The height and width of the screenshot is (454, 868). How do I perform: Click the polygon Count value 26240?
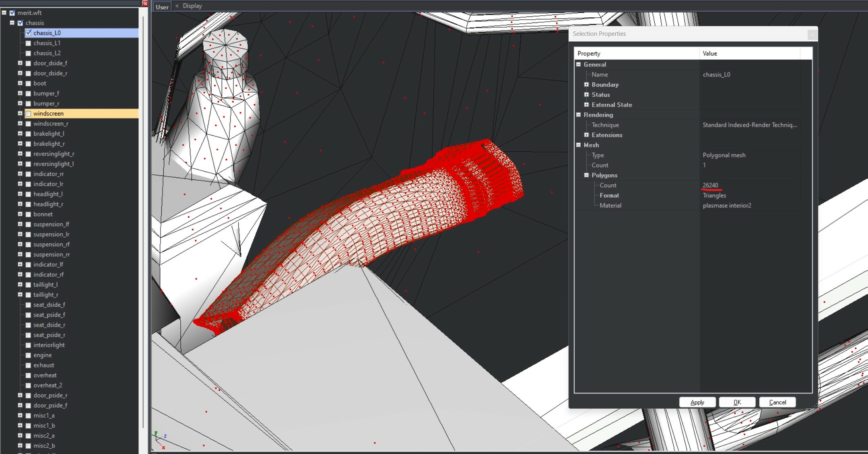tap(710, 185)
